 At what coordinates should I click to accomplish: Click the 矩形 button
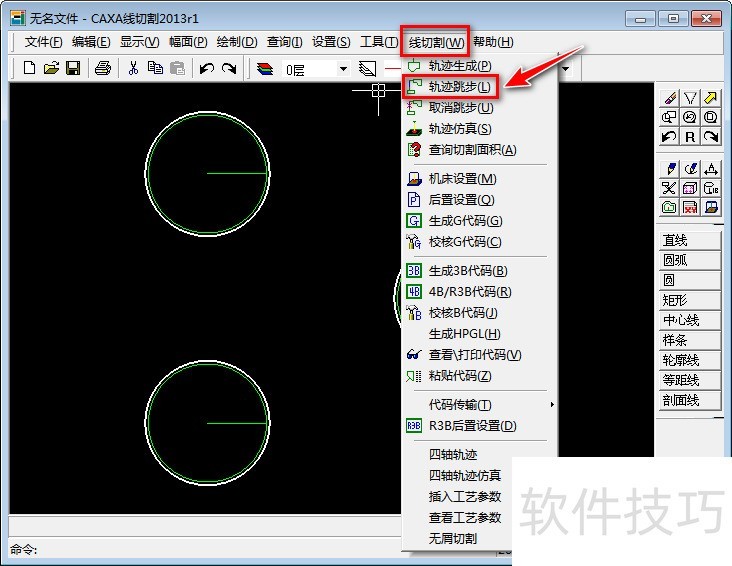click(690, 300)
